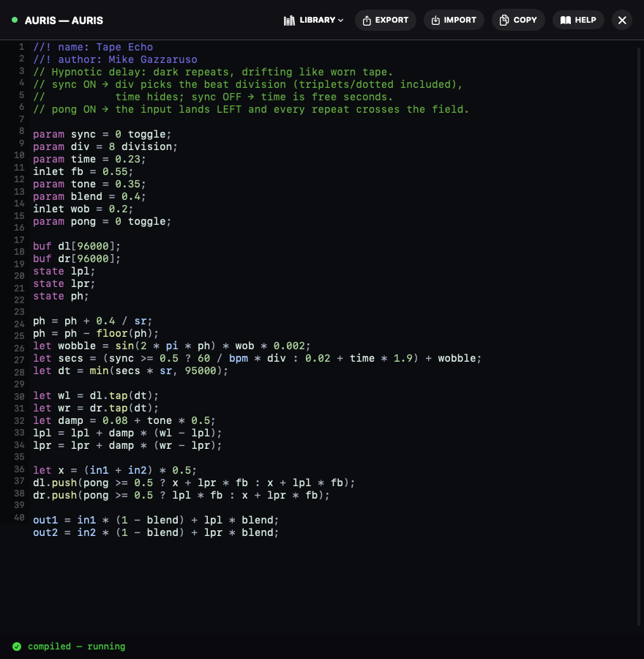Click 'inlet fb = 0.55;' line
The height and width of the screenshot is (659, 644).
(83, 171)
